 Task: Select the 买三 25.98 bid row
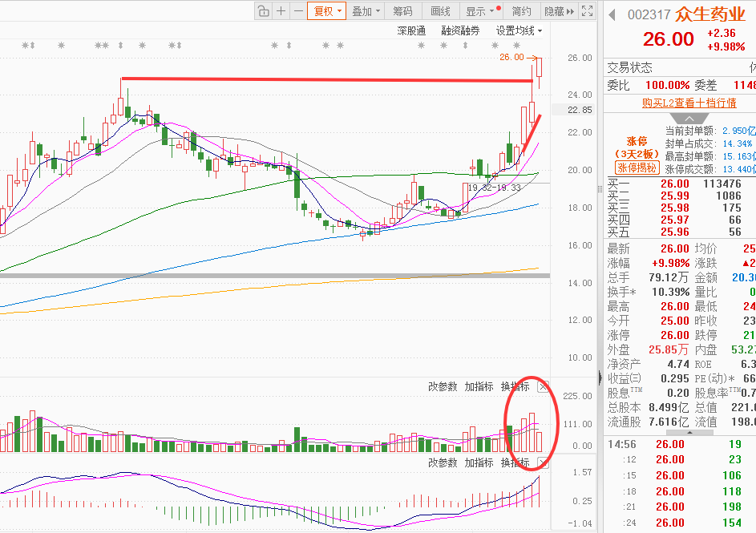tap(680, 208)
